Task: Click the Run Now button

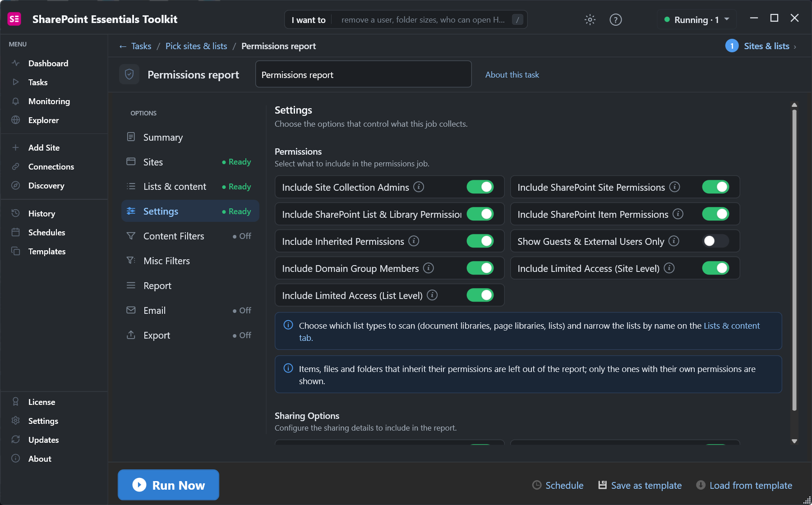Action: tap(168, 485)
